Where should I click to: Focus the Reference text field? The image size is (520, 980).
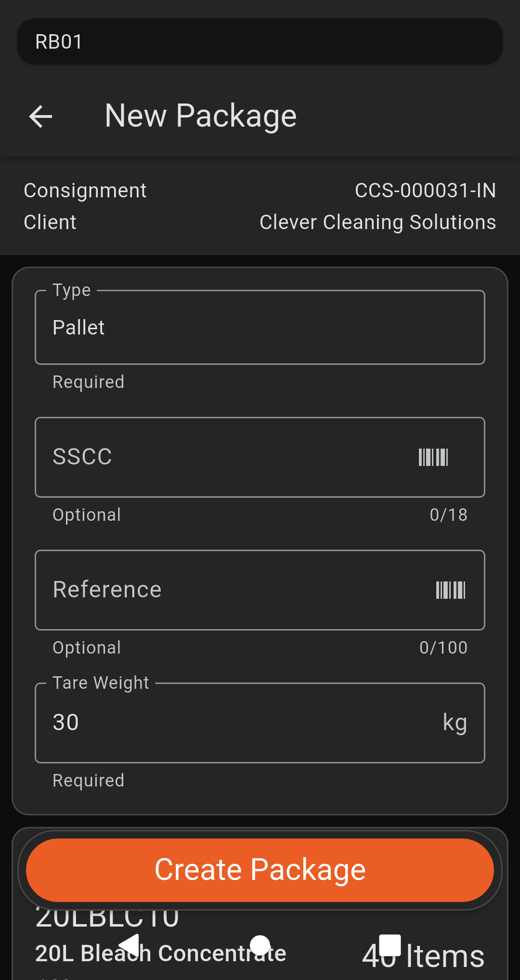pos(231,590)
